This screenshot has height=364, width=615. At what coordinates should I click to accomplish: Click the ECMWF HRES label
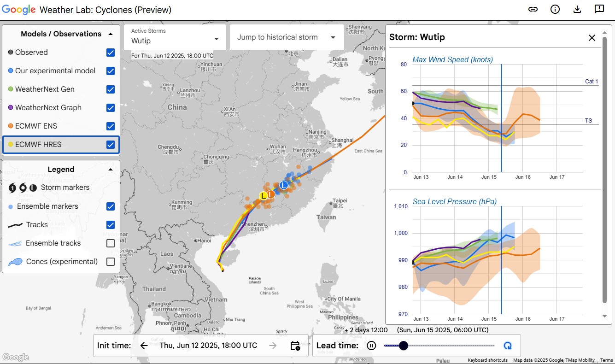38,145
